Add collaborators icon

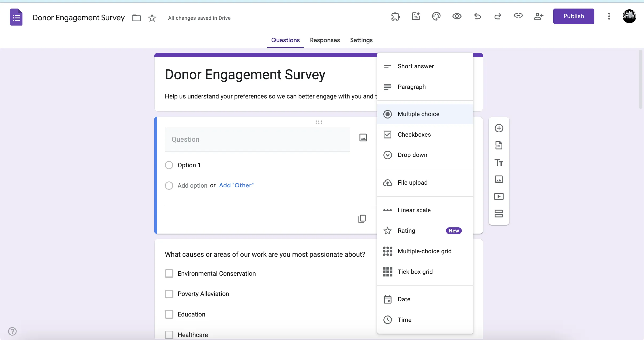click(x=539, y=17)
